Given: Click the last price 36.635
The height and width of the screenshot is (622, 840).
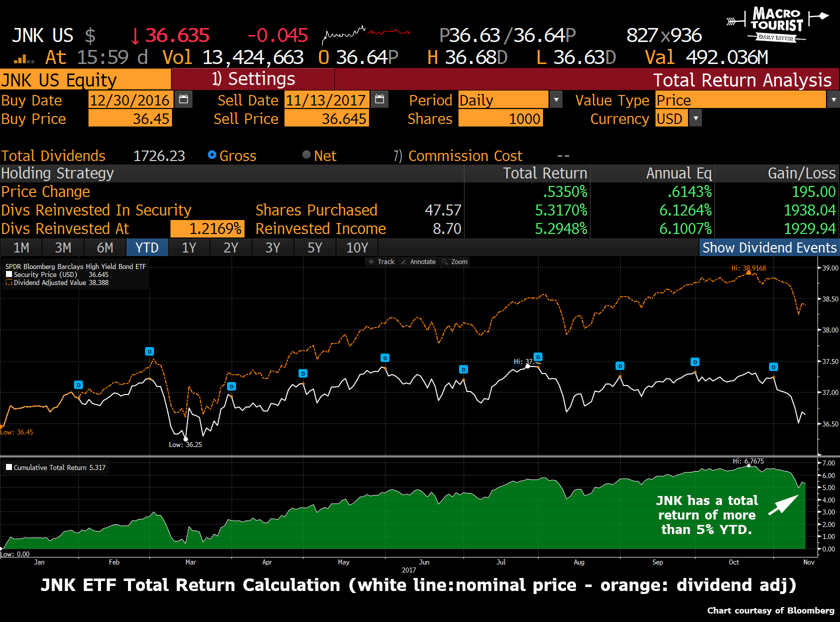Looking at the screenshot, I should tap(177, 35).
